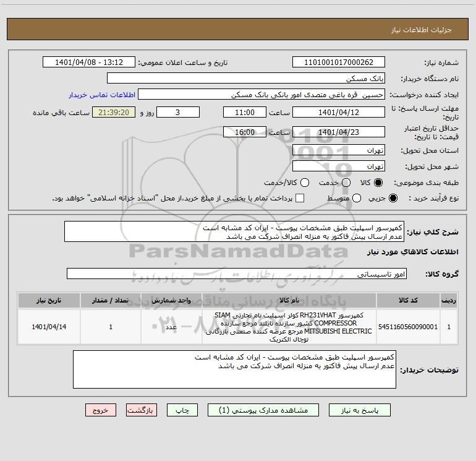
Task: Click the نام کالا column header
Action: (289, 300)
